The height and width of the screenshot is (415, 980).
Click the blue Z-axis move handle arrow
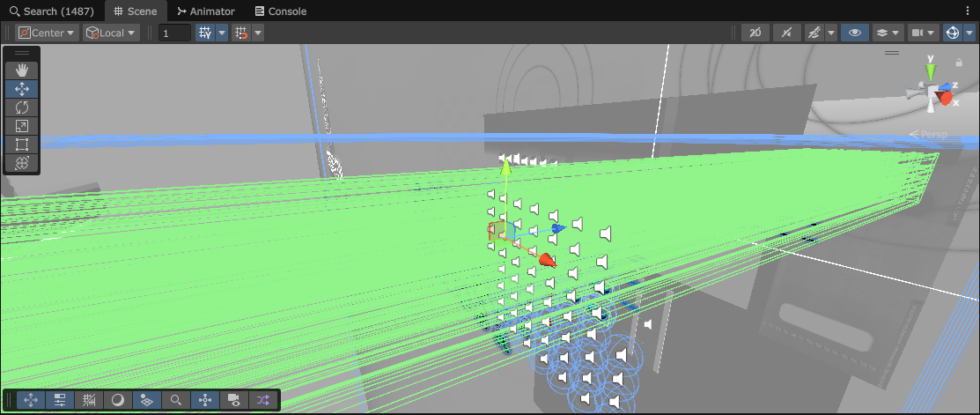pyautogui.click(x=559, y=228)
